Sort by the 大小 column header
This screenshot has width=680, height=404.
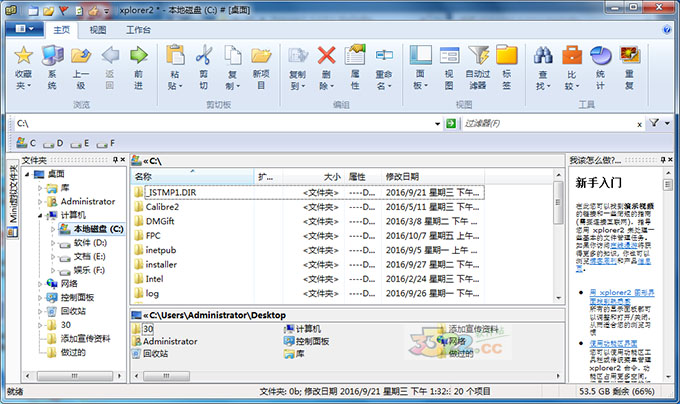[314, 176]
